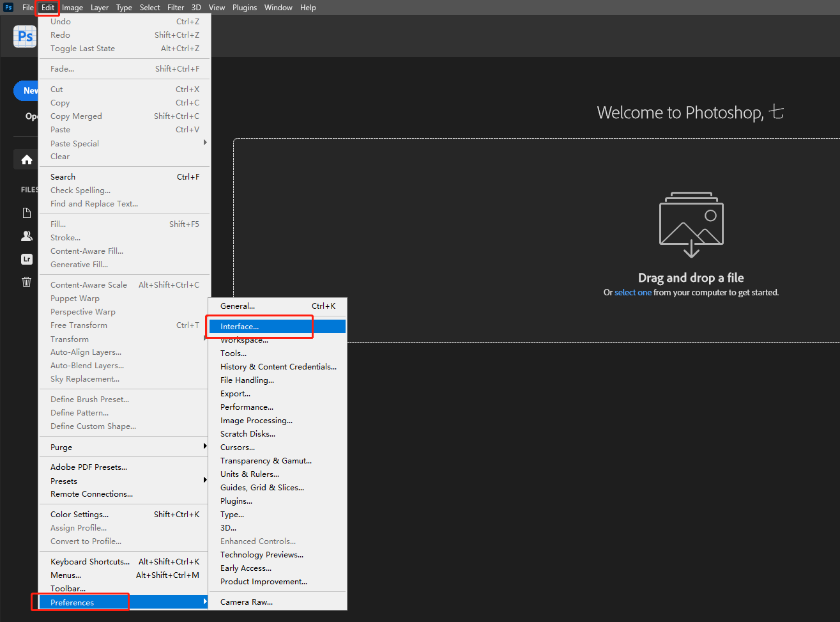840x622 pixels.
Task: Click the drag and drop image icon
Action: (x=691, y=224)
